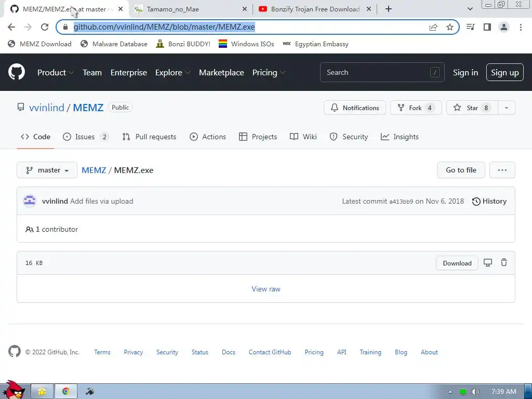Click the MEMZ breadcrumb link

[x=94, y=170]
